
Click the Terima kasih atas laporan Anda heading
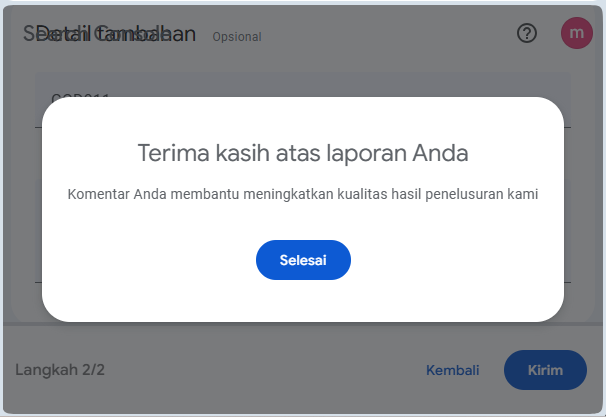(x=303, y=153)
